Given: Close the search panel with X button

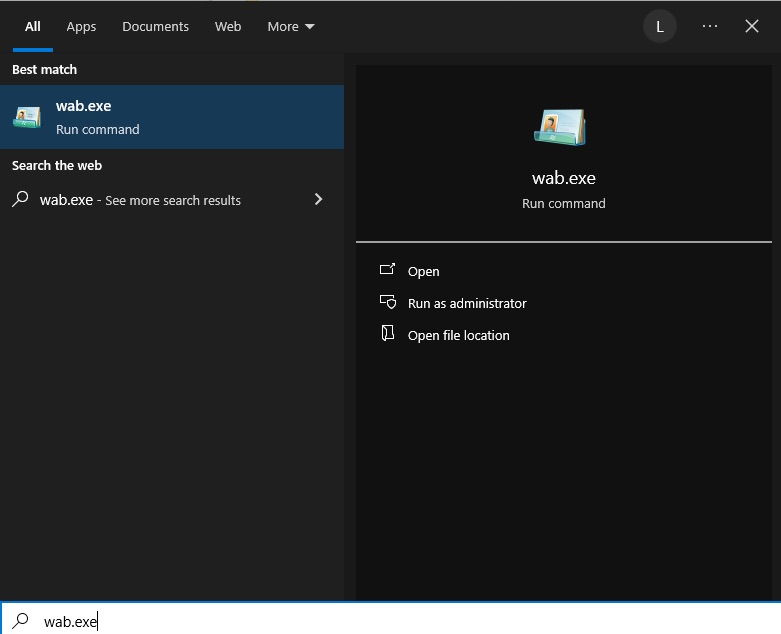Looking at the screenshot, I should (x=752, y=27).
